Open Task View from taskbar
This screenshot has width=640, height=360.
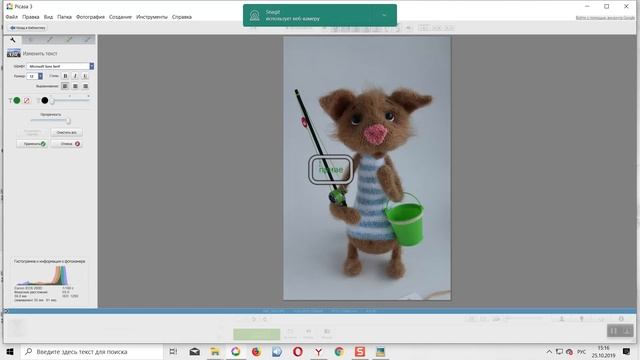point(173,351)
